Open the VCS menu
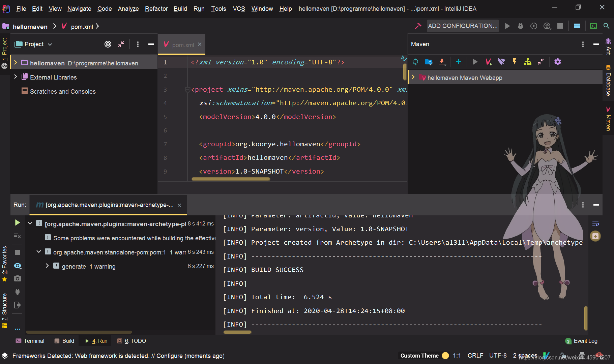This screenshot has height=364, width=614. click(x=239, y=9)
